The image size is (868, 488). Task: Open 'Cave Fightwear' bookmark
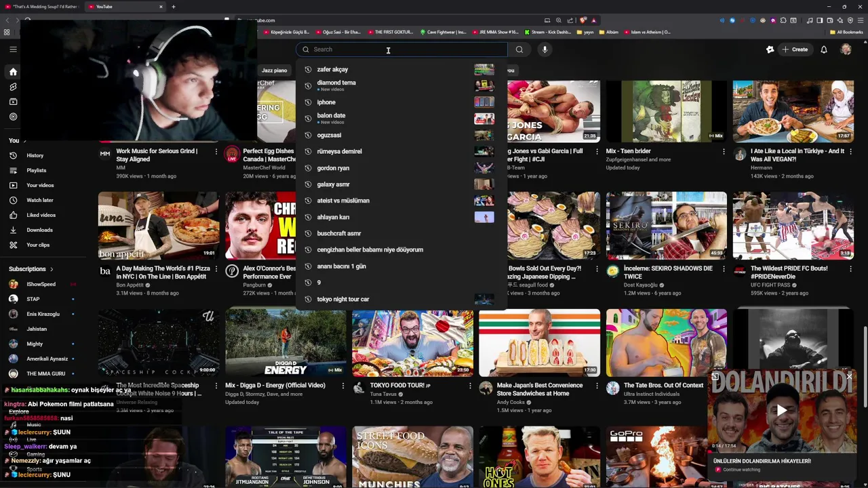443,32
